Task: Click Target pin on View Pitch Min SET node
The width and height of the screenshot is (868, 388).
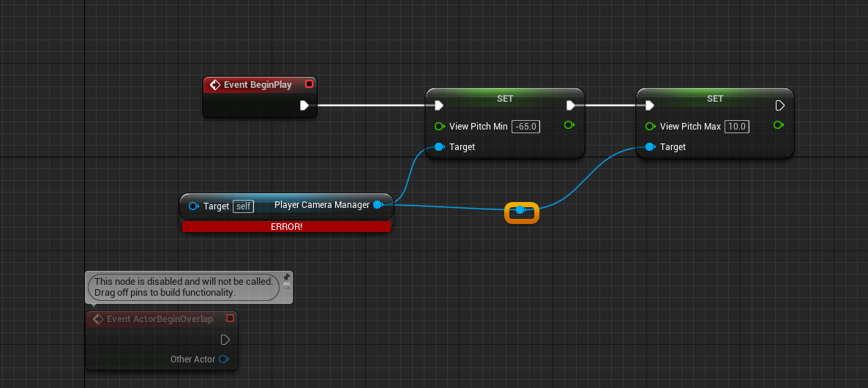Action: pyautogui.click(x=440, y=146)
